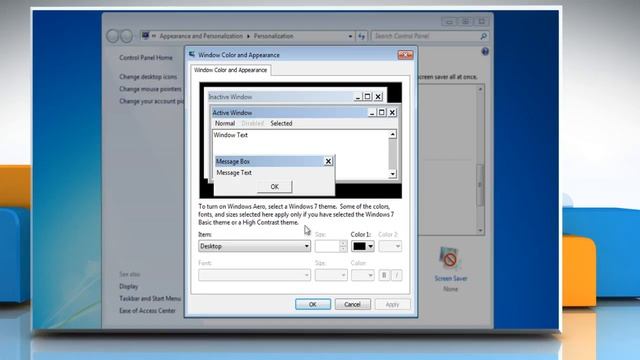Open Display link under See also

[x=129, y=287]
